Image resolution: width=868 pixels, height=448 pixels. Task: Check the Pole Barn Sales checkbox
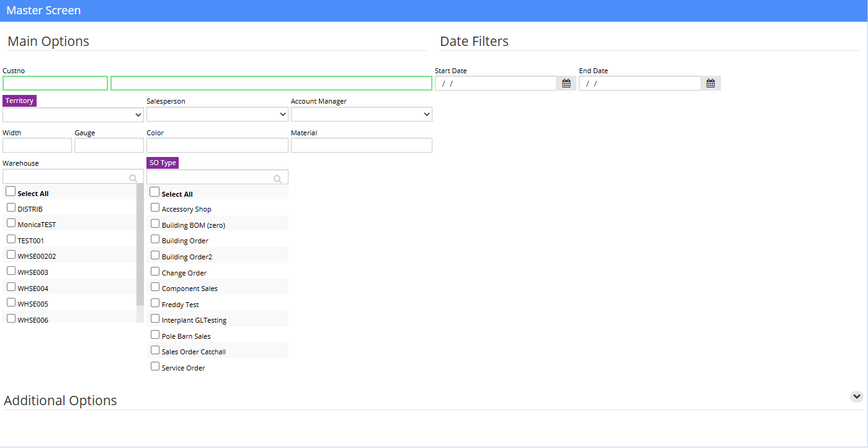click(x=155, y=334)
